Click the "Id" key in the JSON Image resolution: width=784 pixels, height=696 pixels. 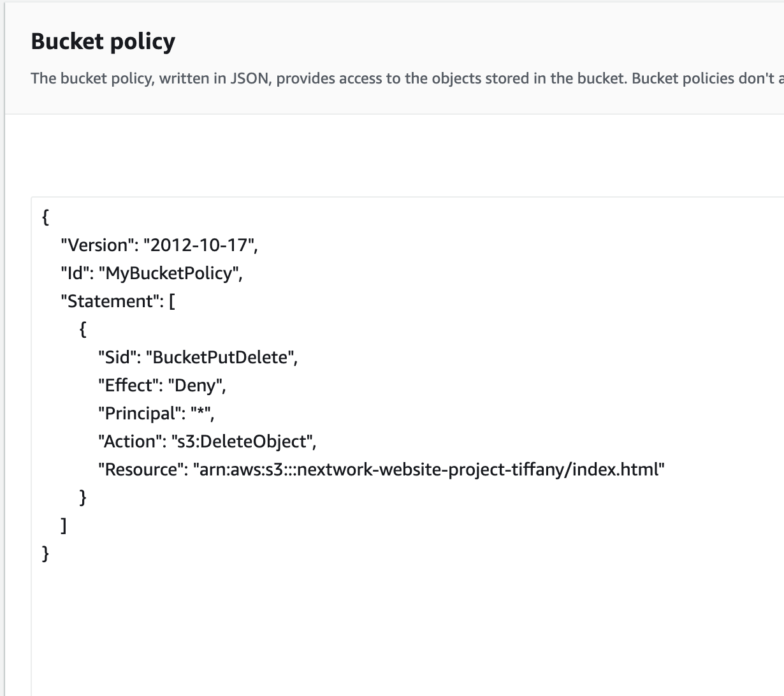74,273
